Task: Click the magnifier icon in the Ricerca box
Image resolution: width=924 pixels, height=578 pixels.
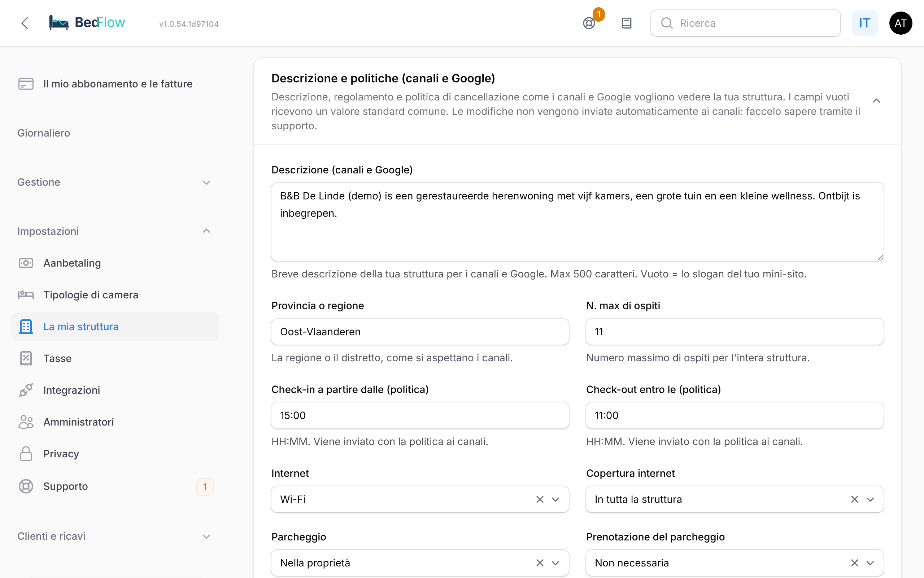Action: click(667, 23)
